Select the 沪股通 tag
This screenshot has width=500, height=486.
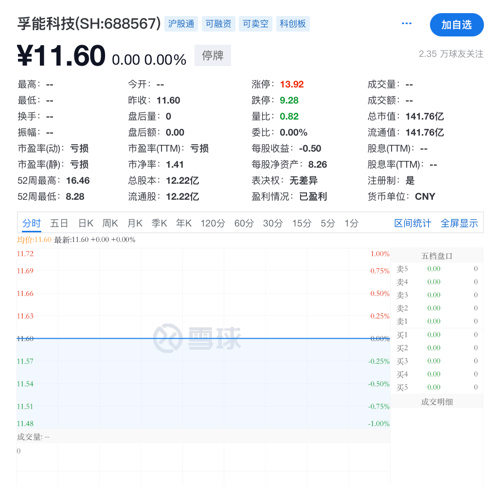point(181,24)
